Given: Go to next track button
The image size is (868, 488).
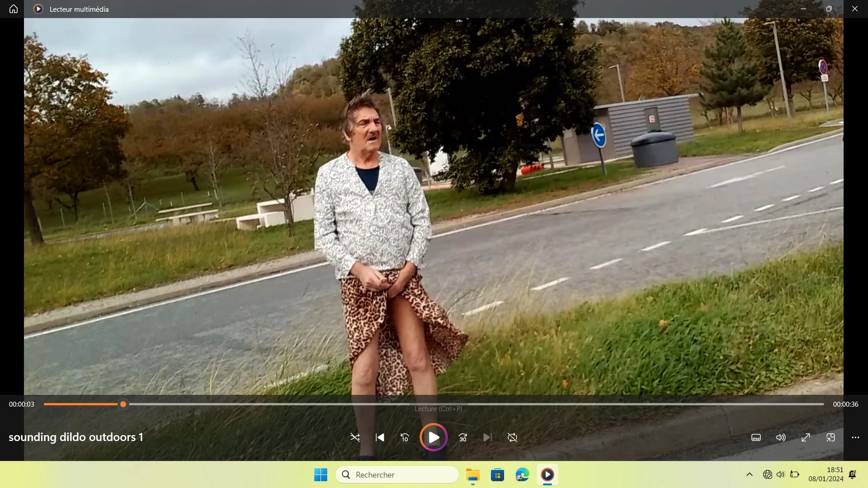Looking at the screenshot, I should [487, 437].
